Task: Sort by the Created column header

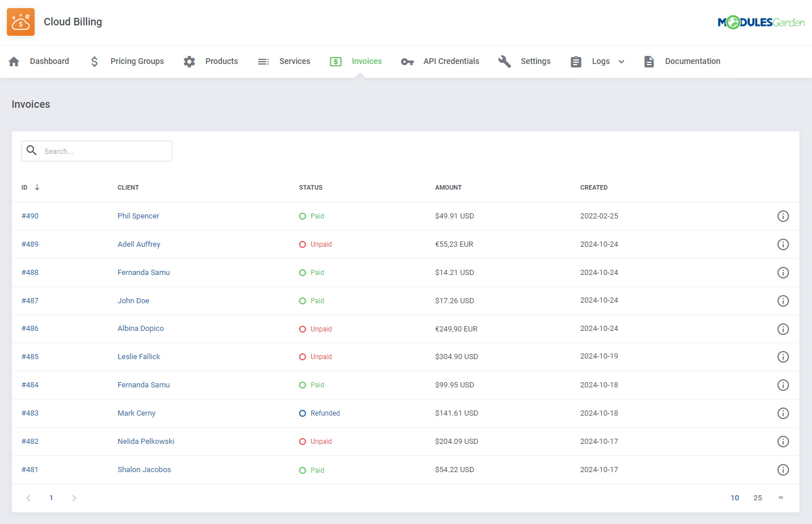Action: coord(594,187)
